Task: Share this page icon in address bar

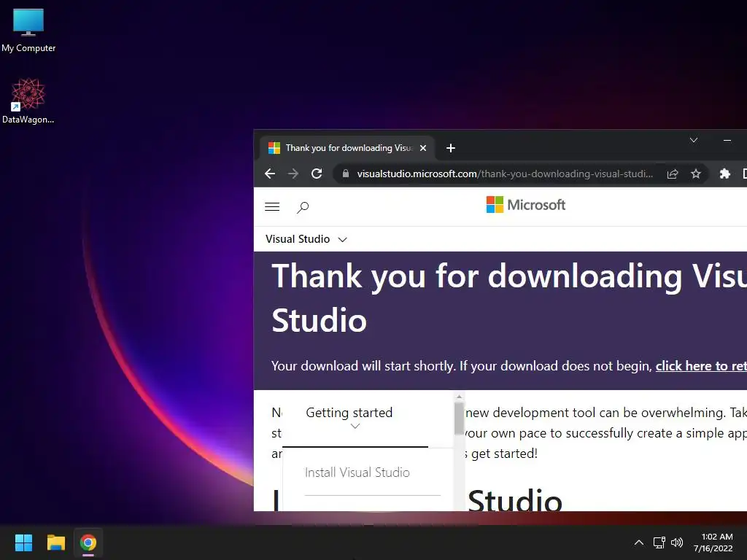Action: [672, 174]
